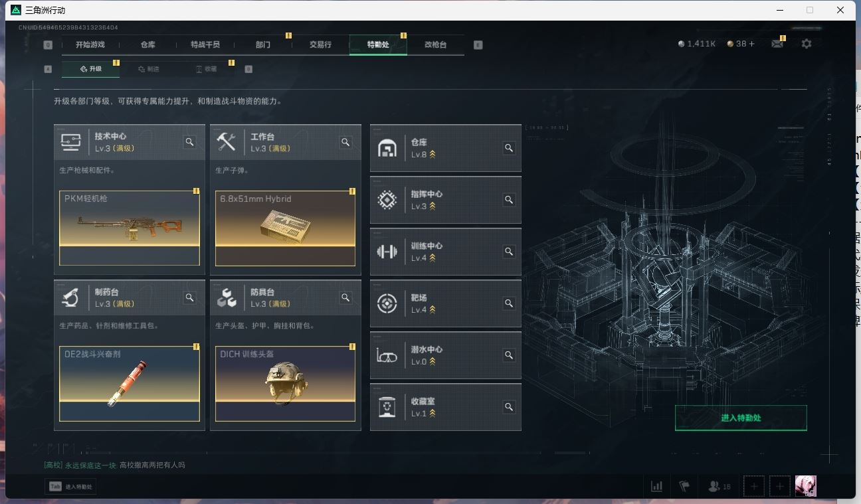The height and width of the screenshot is (504, 861).
Task: Click the flag icon in bottom bar
Action: coord(685,487)
